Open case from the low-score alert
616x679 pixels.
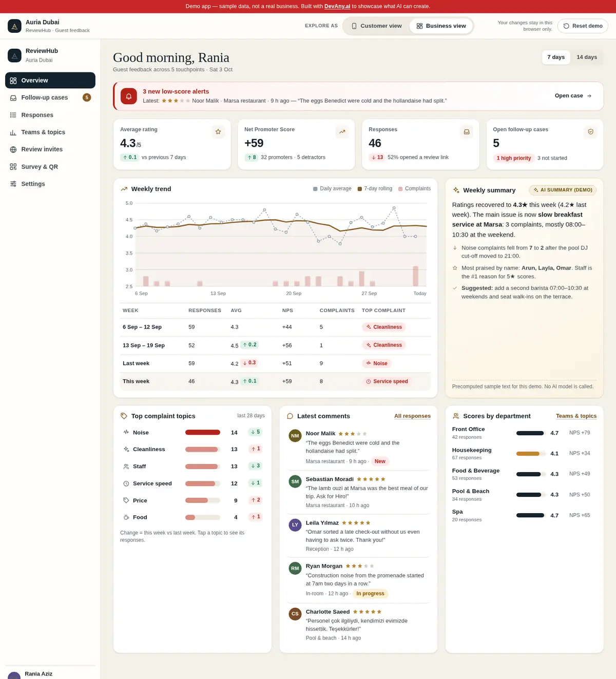(573, 96)
